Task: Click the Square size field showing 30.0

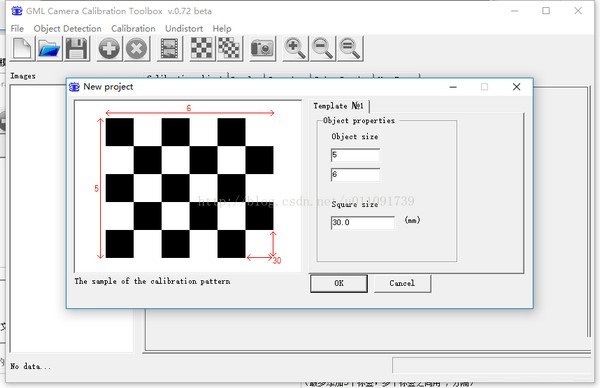Action: coord(362,222)
